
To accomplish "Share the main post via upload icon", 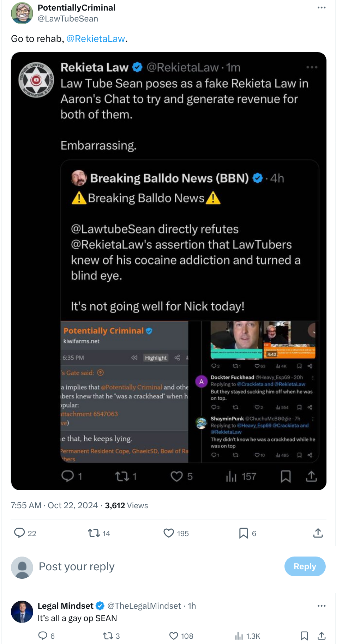I will coord(318,533).
